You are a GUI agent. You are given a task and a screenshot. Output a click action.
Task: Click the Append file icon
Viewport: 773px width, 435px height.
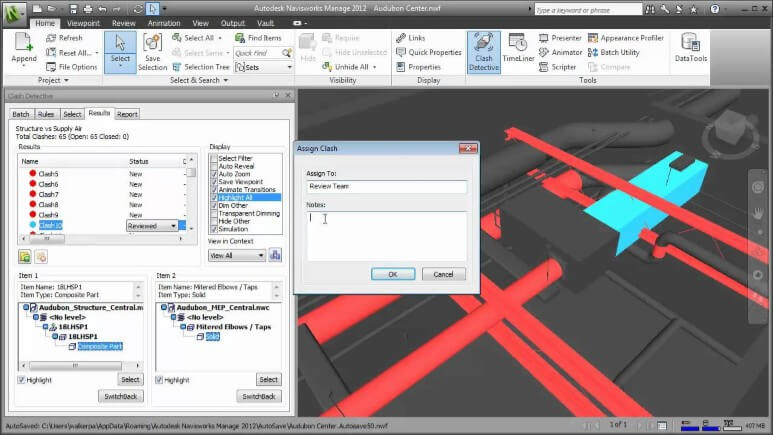pos(23,42)
